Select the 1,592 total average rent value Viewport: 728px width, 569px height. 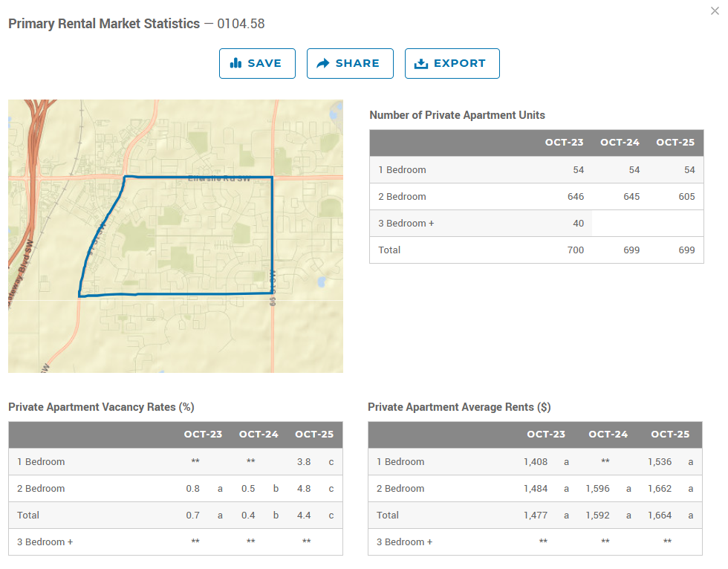point(597,516)
